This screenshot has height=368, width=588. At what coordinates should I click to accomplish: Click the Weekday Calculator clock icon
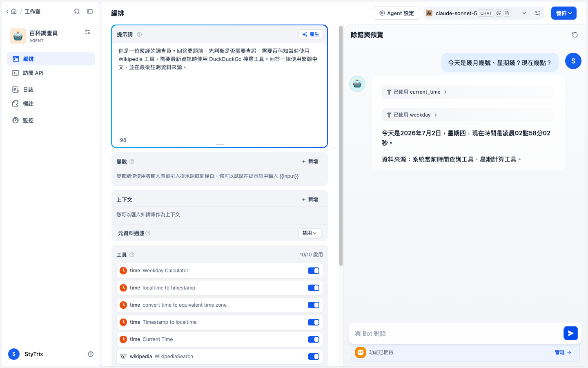click(x=123, y=271)
